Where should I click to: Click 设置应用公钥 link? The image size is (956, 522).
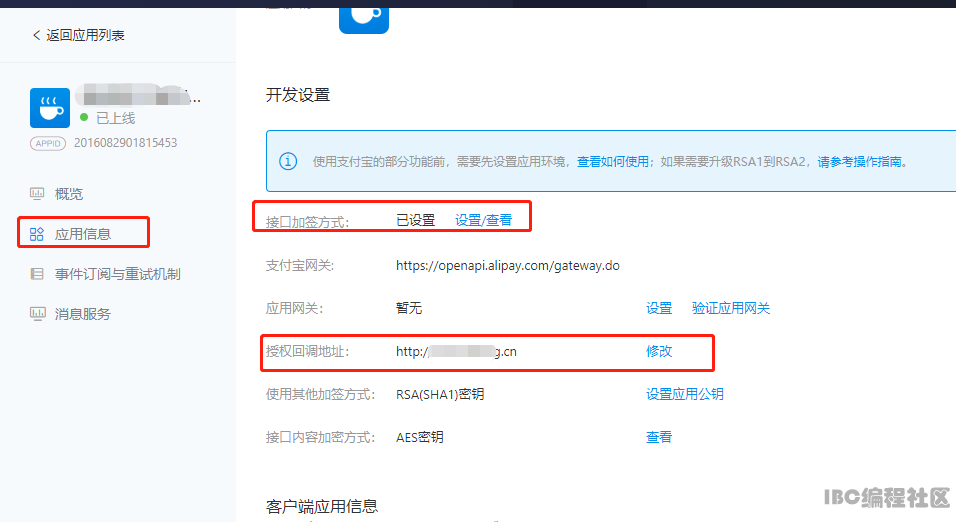click(685, 394)
